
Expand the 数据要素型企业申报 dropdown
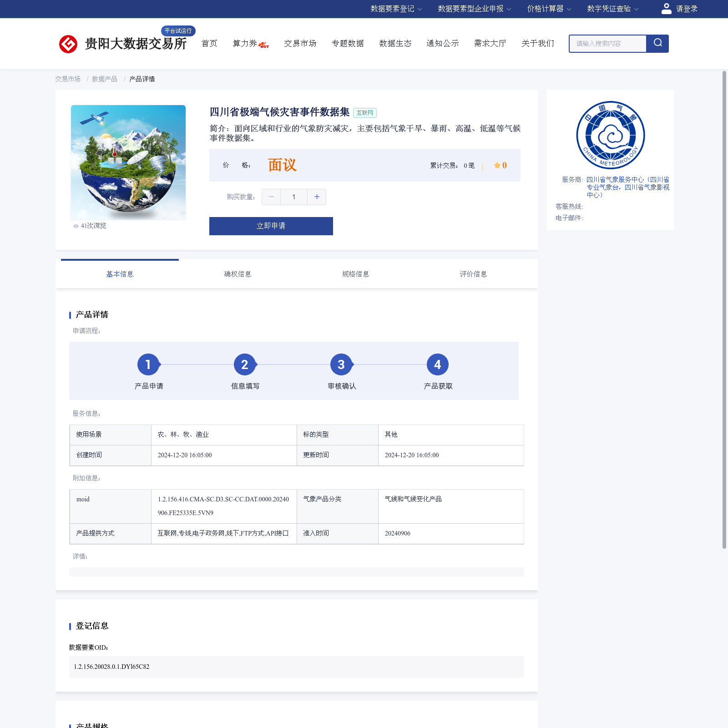[475, 9]
